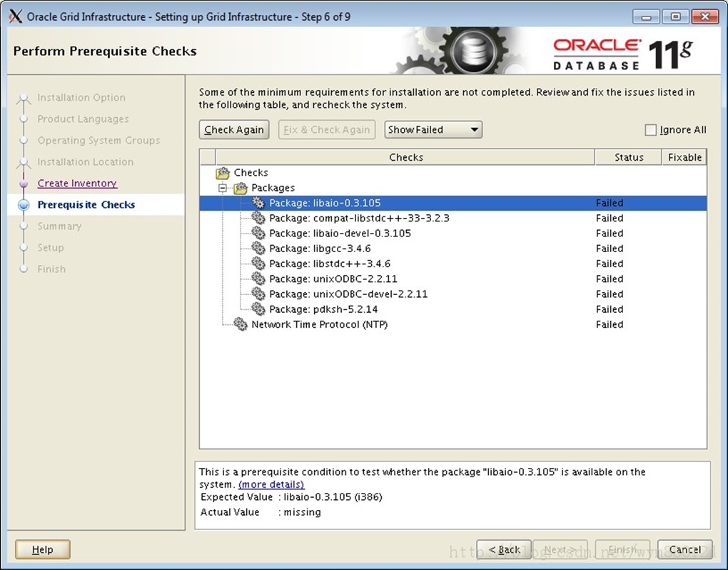Click the X window icon in title bar
The image size is (728, 570).
tap(15, 16)
